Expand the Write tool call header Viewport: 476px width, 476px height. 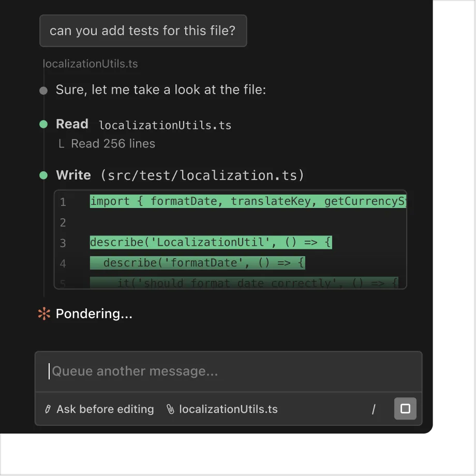point(73,175)
